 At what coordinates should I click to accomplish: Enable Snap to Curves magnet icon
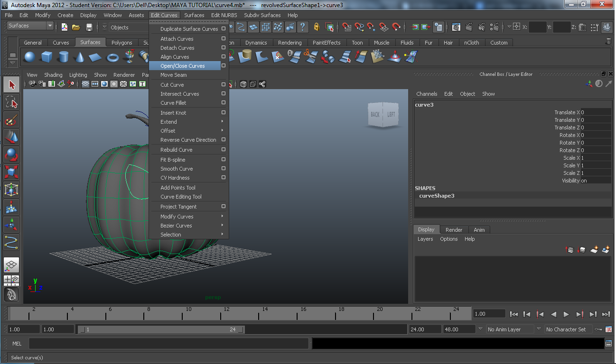(359, 27)
